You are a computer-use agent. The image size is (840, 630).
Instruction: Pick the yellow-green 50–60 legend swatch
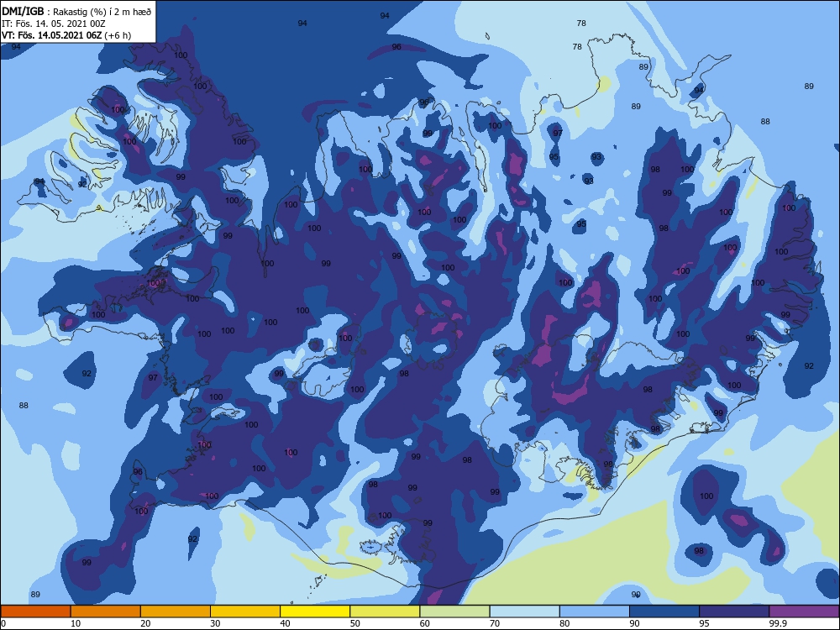385,612
